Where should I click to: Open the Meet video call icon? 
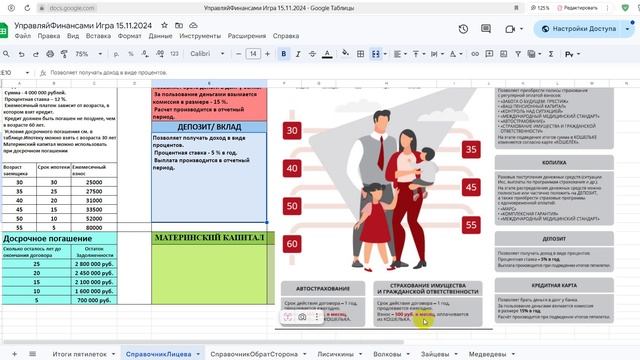[x=510, y=29]
